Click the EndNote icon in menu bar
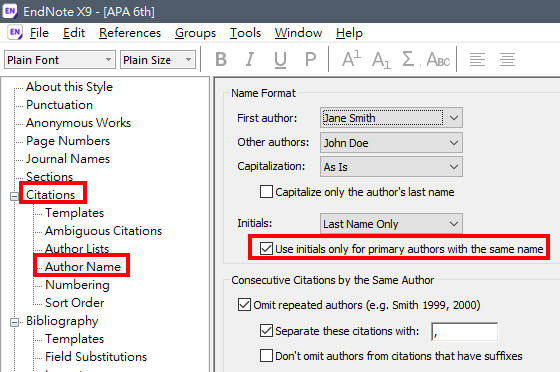 click(15, 32)
